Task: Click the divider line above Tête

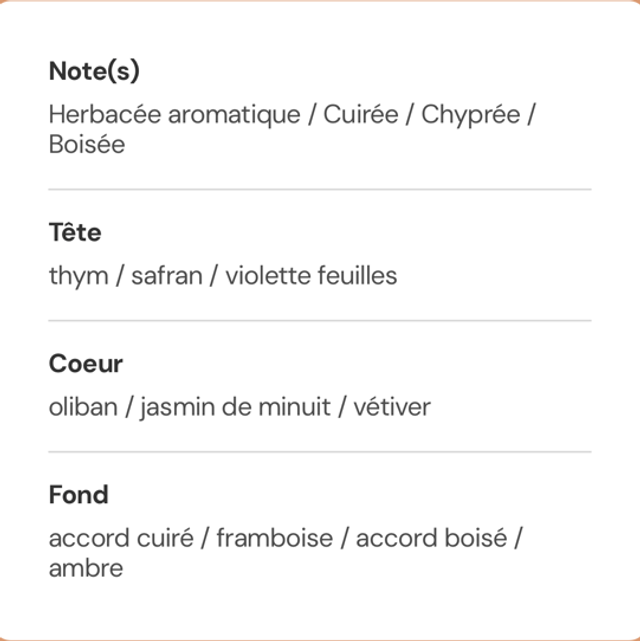Action: point(320,189)
